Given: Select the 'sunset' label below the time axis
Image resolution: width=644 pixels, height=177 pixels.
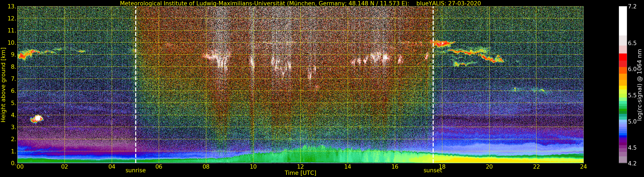Looking at the screenshot, I should pos(433,171).
